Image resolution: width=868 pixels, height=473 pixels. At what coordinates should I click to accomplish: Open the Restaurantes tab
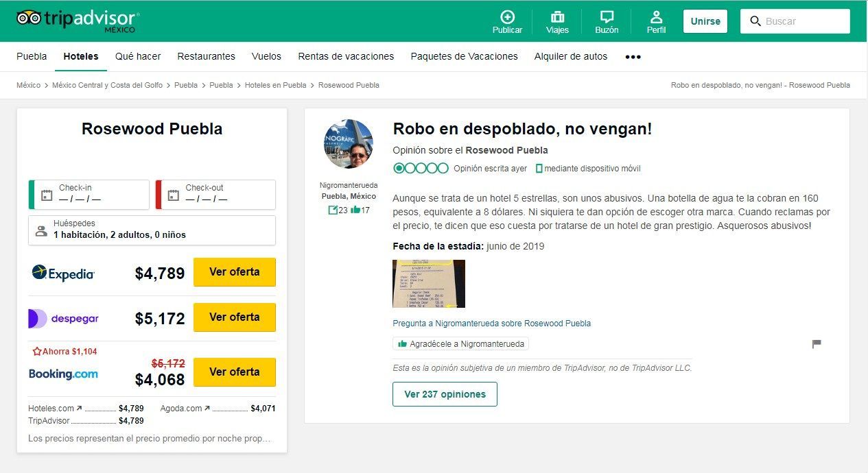click(206, 56)
